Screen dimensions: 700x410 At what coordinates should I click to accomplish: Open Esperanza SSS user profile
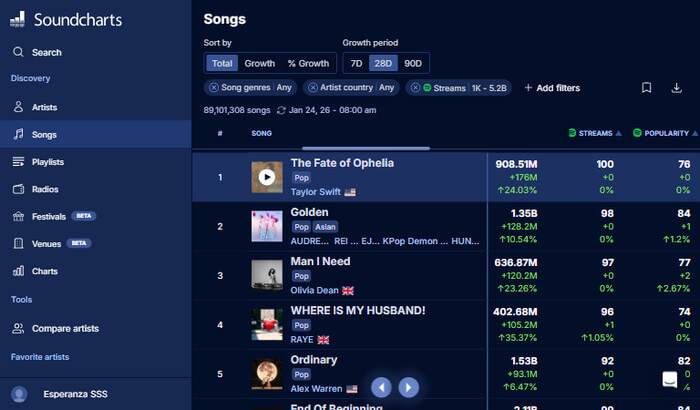[x=75, y=394]
